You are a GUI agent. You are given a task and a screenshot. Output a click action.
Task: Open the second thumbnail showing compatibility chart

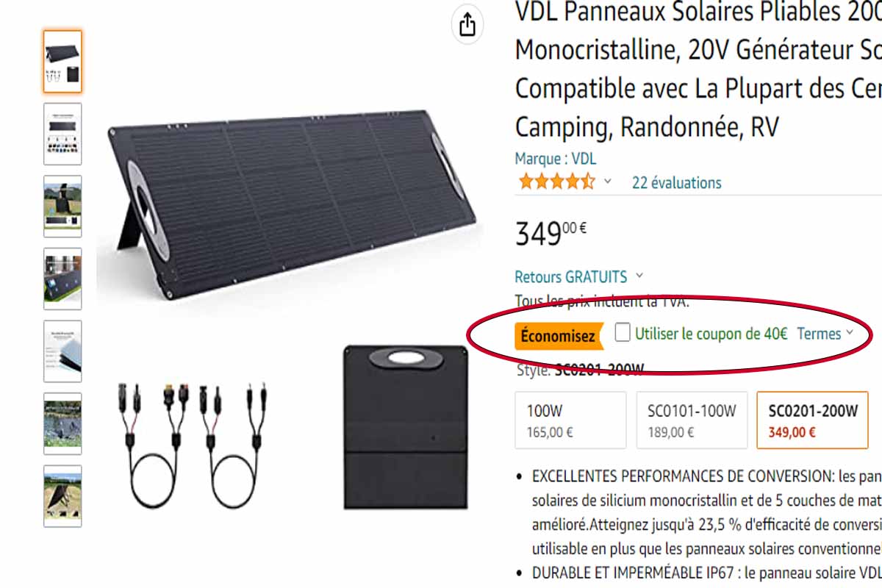tap(62, 134)
